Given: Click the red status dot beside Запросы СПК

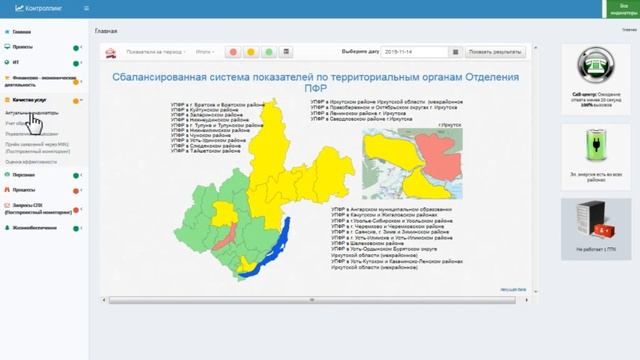Looking at the screenshot, I should tap(76, 210).
